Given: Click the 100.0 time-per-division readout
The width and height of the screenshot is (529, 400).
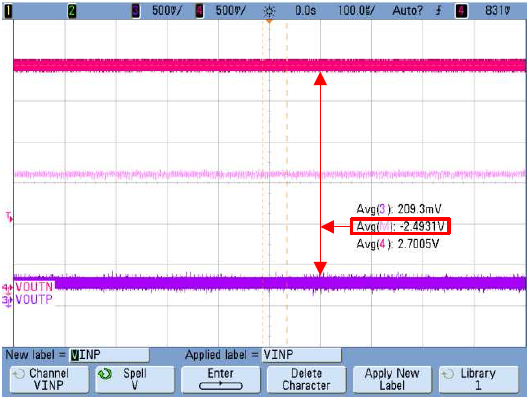Looking at the screenshot, I should [356, 11].
